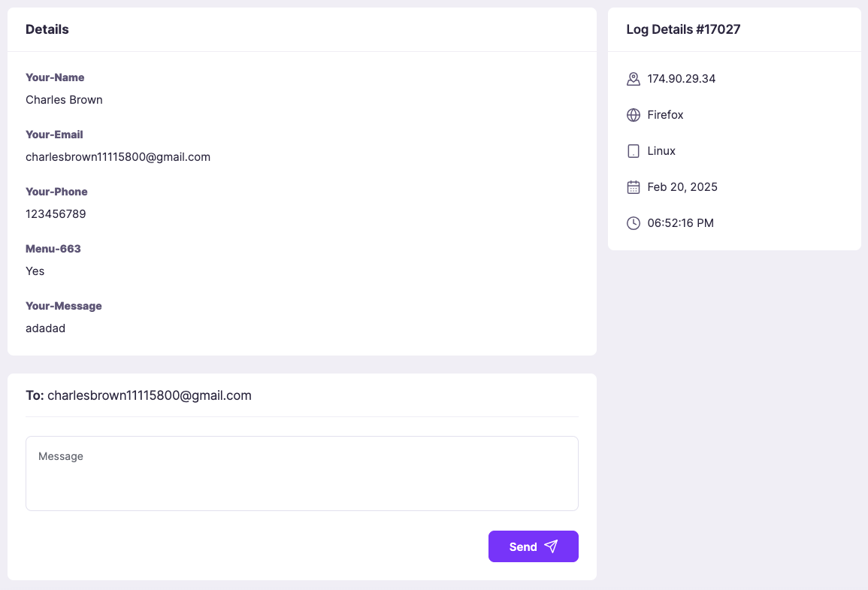Click the Your-Email value charlesbrown11115800@gmail.com
The width and height of the screenshot is (868, 590).
(118, 157)
